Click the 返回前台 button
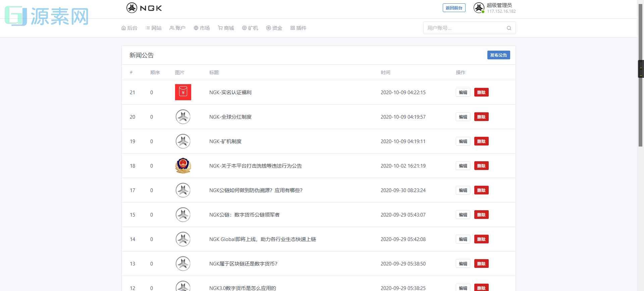 (x=454, y=8)
